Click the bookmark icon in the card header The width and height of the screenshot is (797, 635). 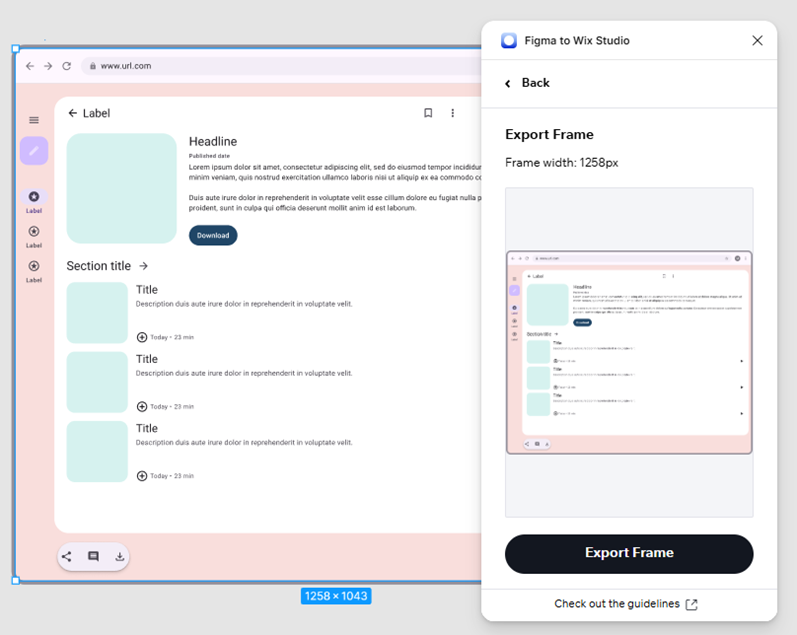point(428,113)
